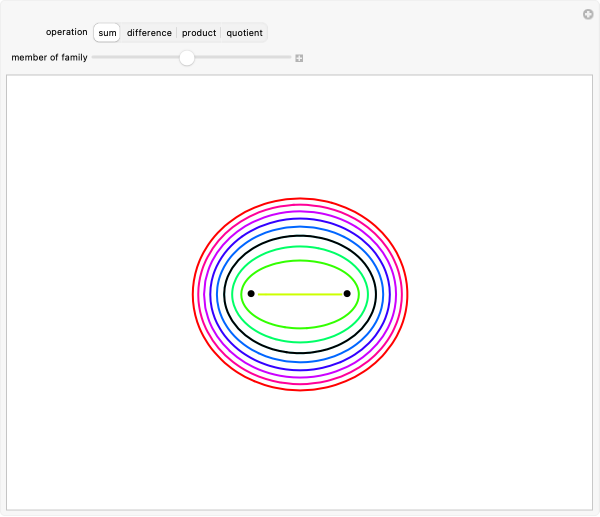Click the outermost red ellipse
600x517 pixels.
(300, 199)
